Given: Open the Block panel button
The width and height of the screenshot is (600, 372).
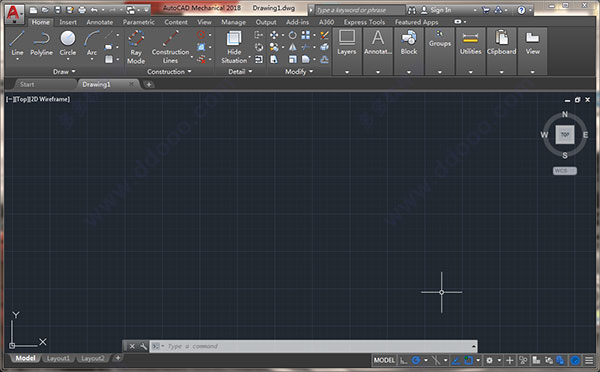Looking at the screenshot, I should pyautogui.click(x=409, y=51).
